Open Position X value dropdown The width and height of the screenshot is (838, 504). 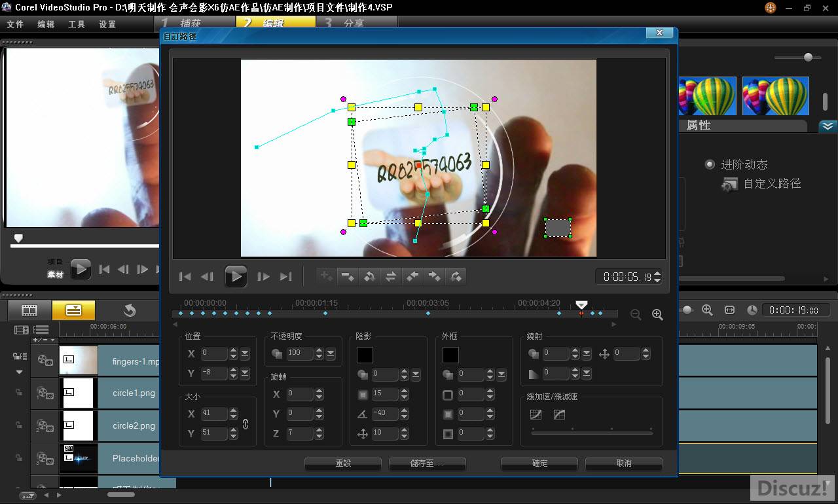245,353
